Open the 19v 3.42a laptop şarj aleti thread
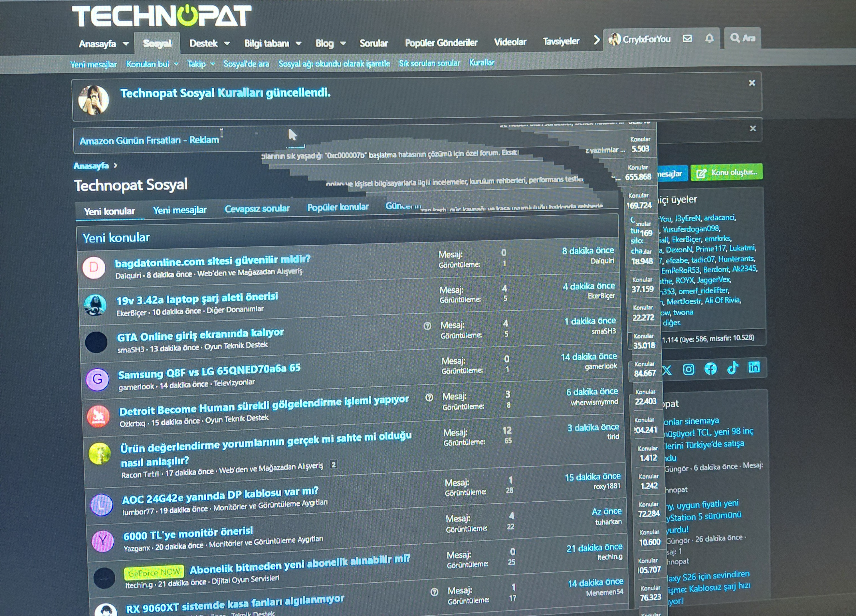856x616 pixels. pos(197,298)
